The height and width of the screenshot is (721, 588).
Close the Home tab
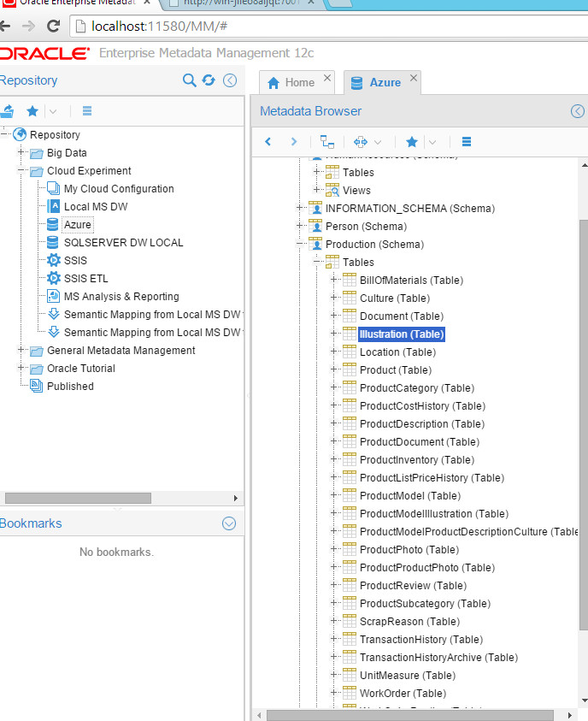pos(327,78)
